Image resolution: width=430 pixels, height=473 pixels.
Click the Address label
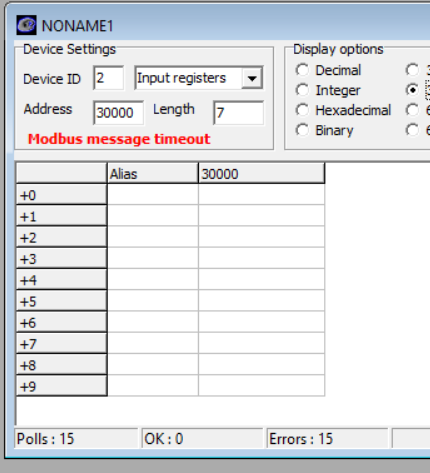(48, 109)
